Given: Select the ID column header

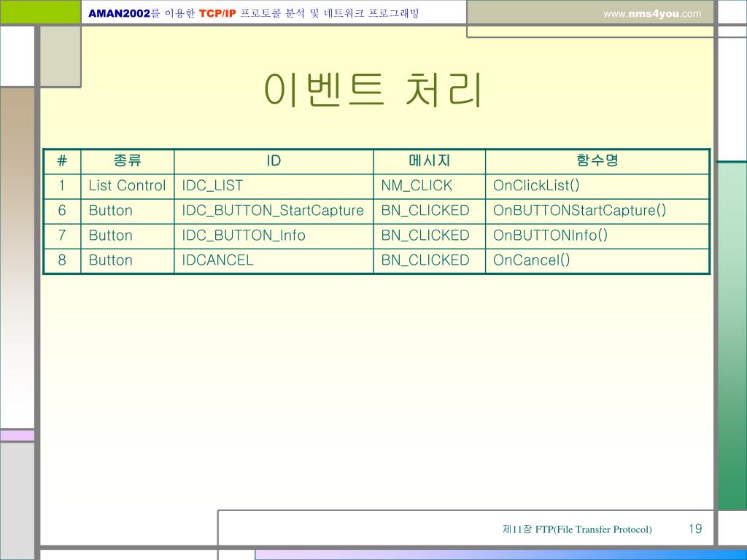Looking at the screenshot, I should click(x=274, y=161).
